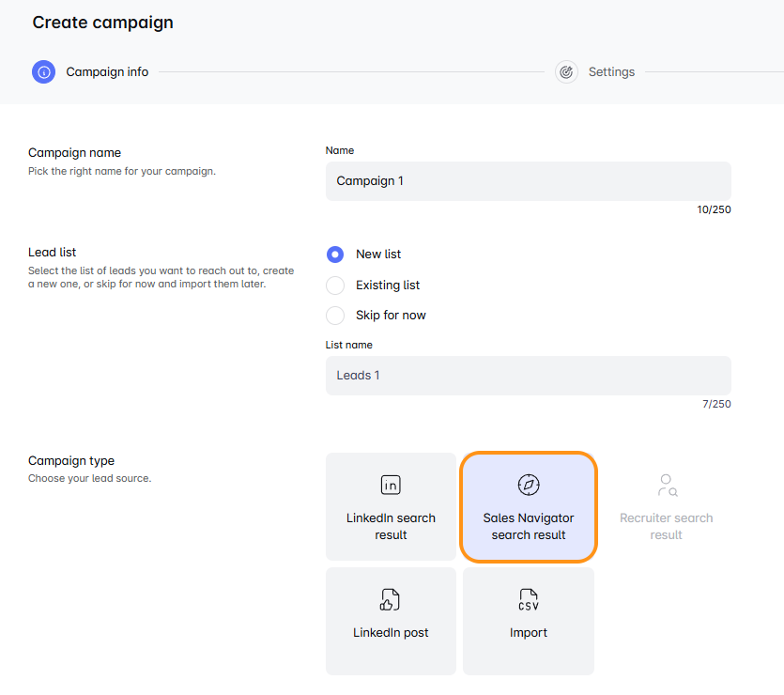Go to the Campaign info step label
Screen dimensions: 784x695
(x=107, y=72)
